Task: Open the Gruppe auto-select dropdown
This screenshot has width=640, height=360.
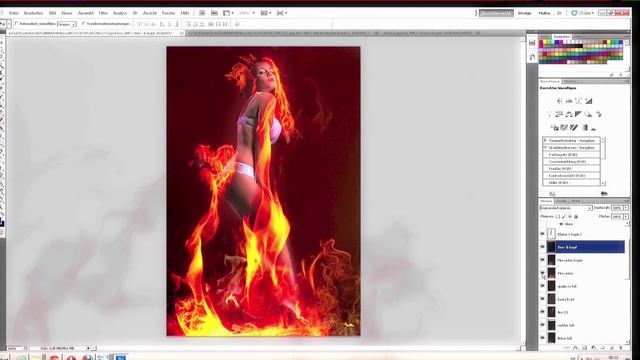Action: (x=67, y=24)
